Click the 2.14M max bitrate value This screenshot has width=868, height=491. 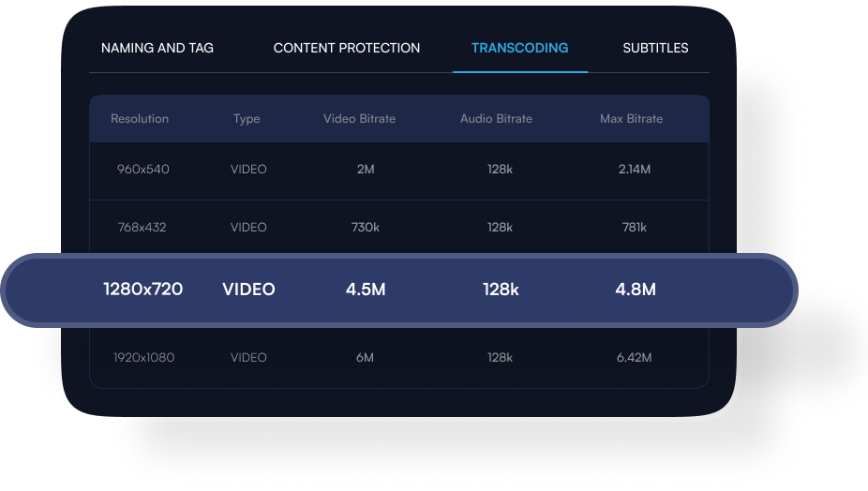coord(635,170)
